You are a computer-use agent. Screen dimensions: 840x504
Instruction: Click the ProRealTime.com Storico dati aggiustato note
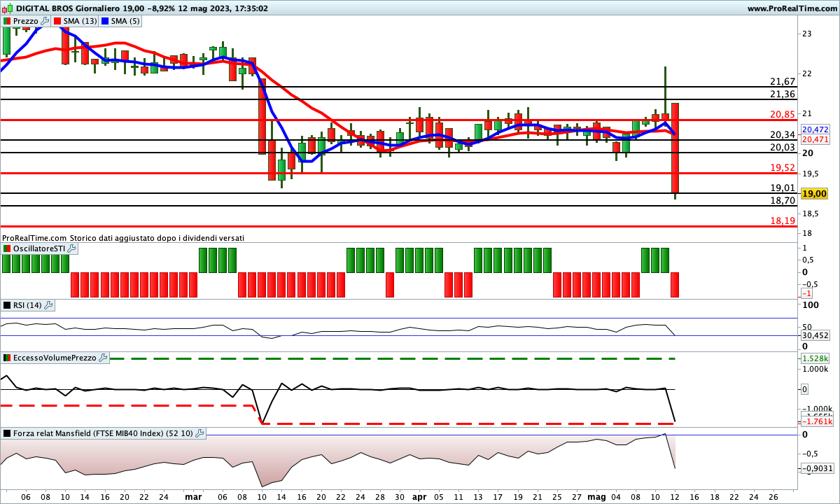click(x=123, y=238)
